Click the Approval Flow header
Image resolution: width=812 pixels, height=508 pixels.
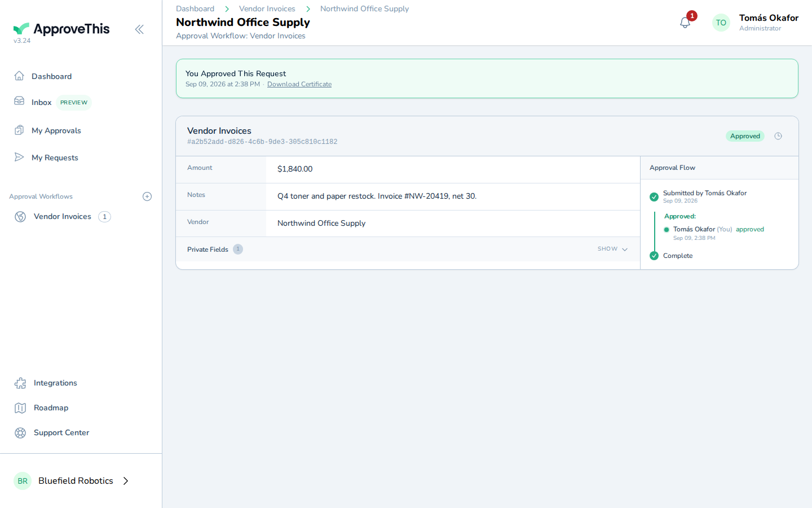pyautogui.click(x=672, y=168)
